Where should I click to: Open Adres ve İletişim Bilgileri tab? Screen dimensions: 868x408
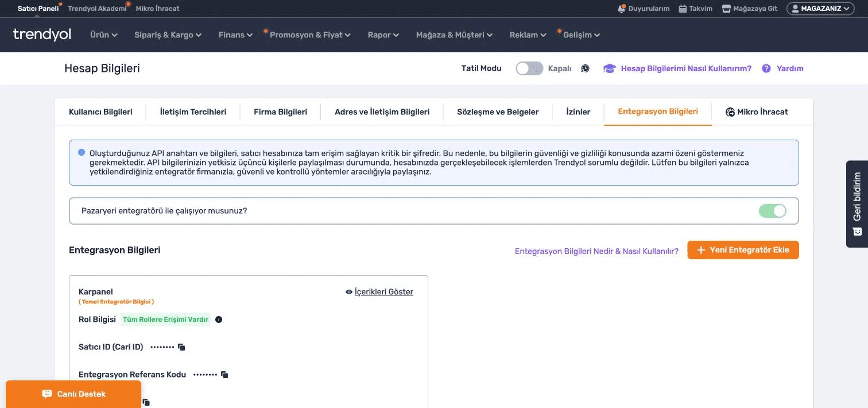click(x=382, y=112)
